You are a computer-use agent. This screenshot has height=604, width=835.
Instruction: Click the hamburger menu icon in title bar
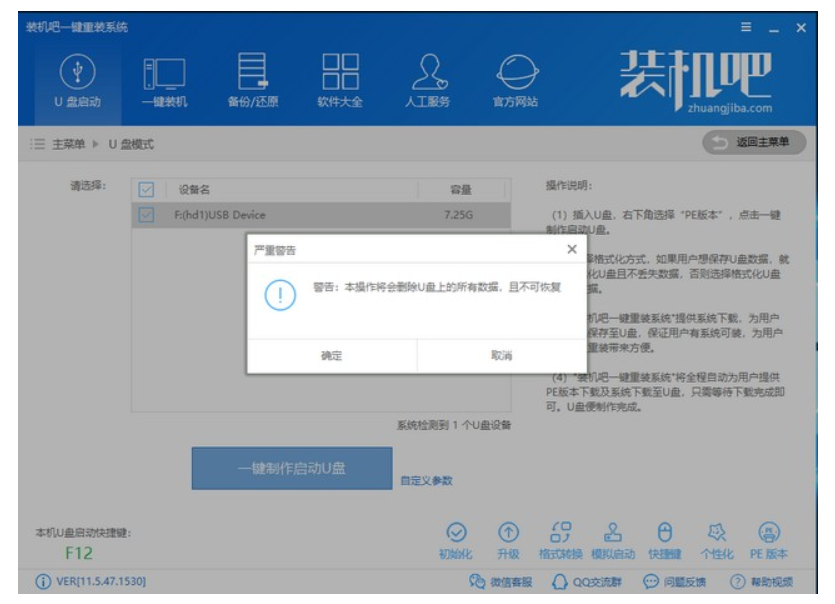(x=746, y=27)
